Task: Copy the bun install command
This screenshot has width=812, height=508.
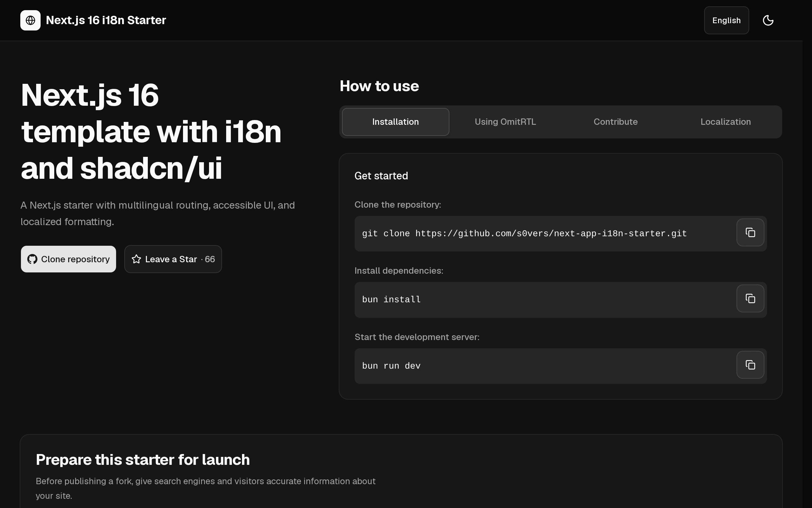Action: (x=750, y=298)
